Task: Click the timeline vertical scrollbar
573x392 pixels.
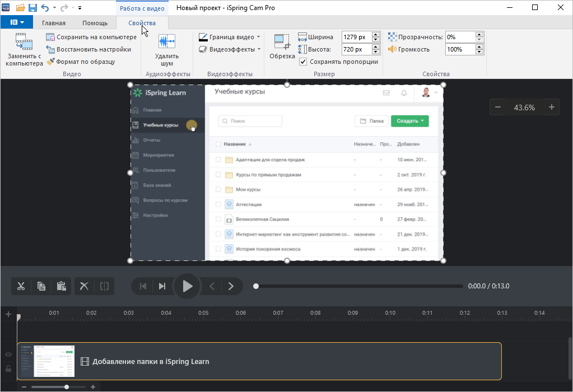Action: [x=570, y=358]
